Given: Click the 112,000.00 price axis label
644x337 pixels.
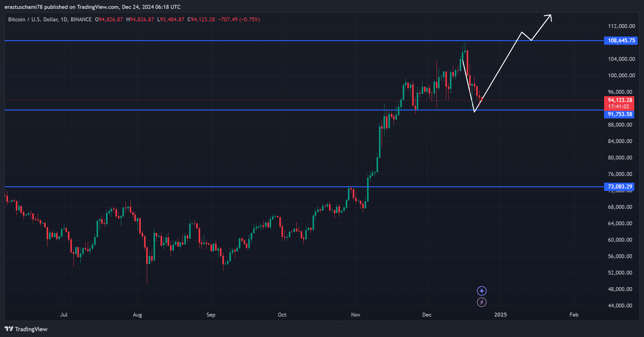Looking at the screenshot, I should tap(621, 26).
